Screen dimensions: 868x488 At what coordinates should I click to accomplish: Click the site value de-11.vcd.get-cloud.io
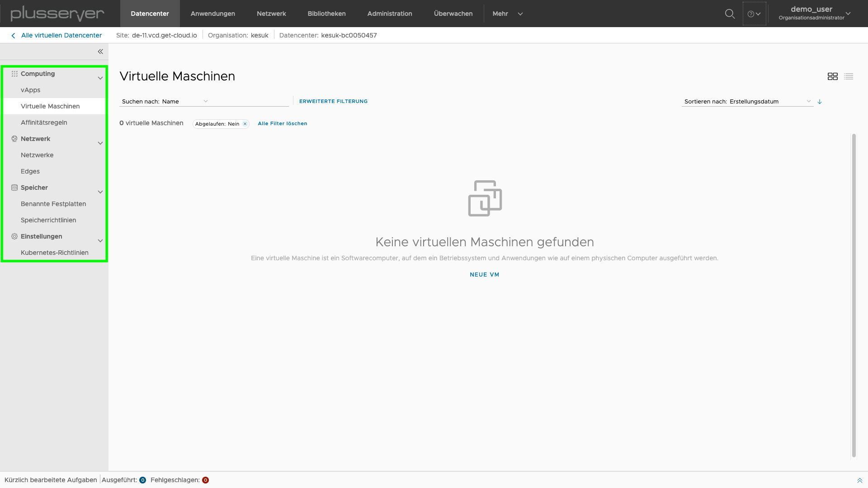[165, 35]
